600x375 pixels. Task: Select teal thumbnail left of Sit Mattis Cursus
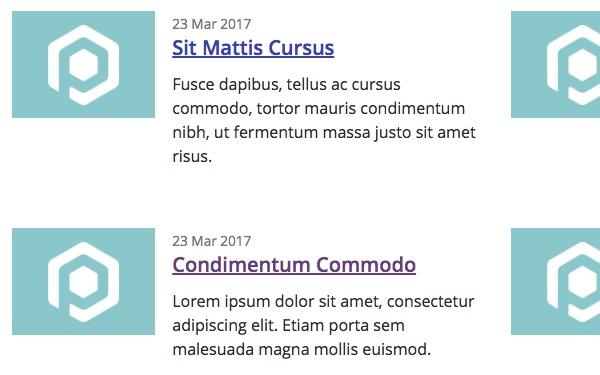click(x=83, y=64)
